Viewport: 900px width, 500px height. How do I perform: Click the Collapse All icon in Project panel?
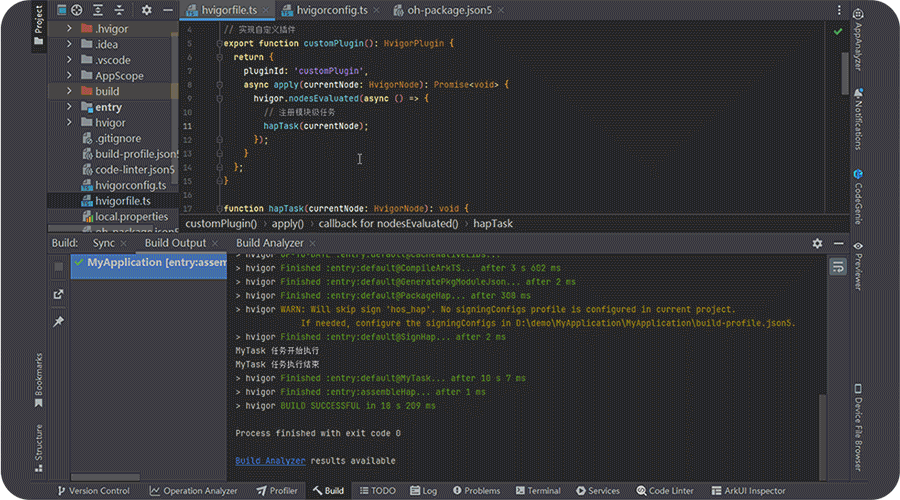[x=117, y=10]
